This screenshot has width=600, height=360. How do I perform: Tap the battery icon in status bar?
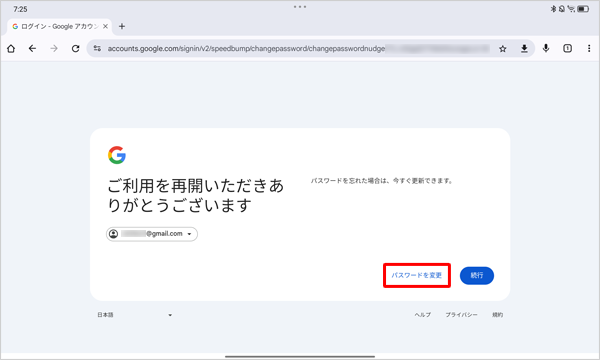point(583,9)
